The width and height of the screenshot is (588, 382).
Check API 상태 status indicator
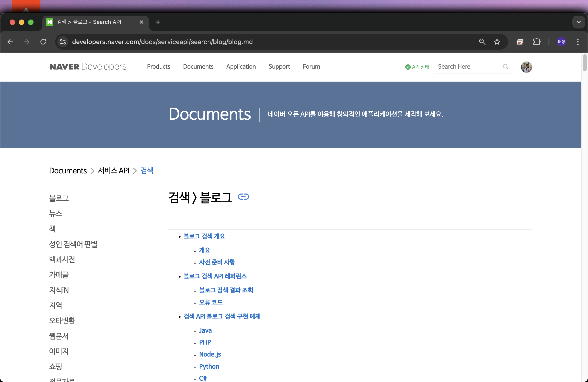[417, 67]
